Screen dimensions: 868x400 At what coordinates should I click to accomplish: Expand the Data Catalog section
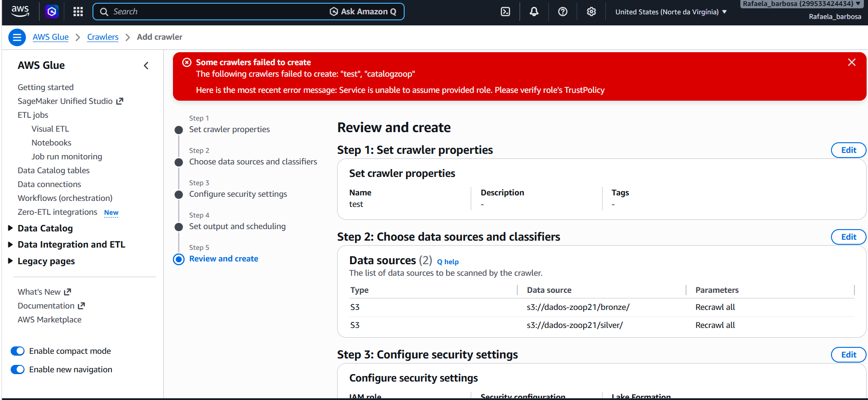(10, 228)
